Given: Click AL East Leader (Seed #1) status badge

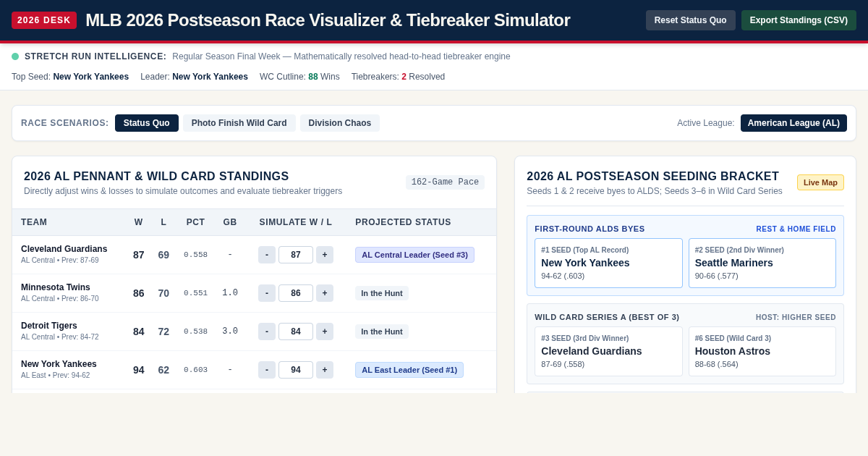Looking at the screenshot, I should (409, 370).
